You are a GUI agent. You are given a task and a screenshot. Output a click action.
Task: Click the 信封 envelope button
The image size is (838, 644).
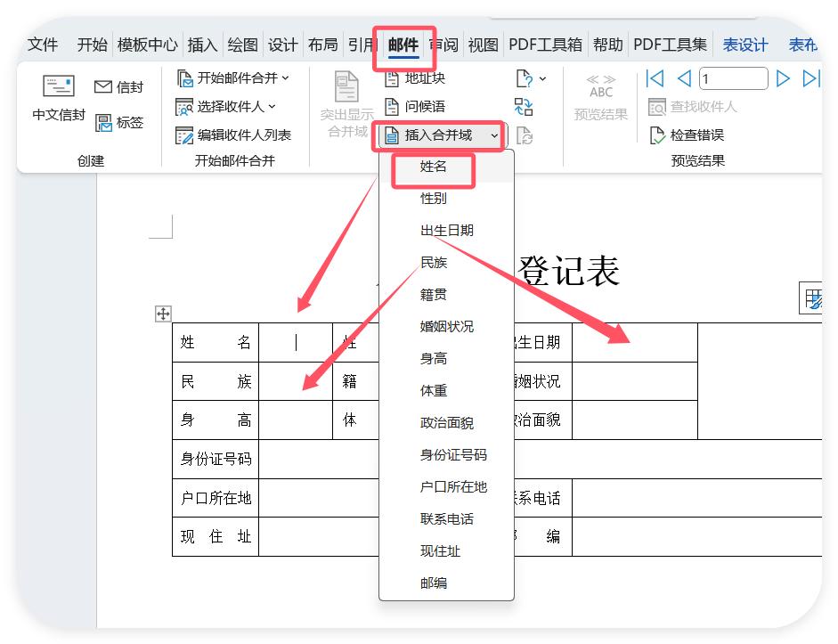coord(118,86)
